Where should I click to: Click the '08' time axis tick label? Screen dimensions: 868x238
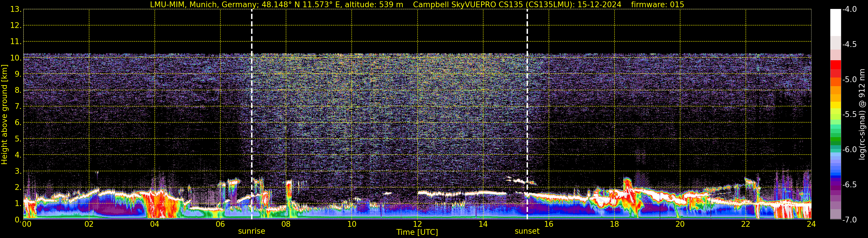pos(286,224)
